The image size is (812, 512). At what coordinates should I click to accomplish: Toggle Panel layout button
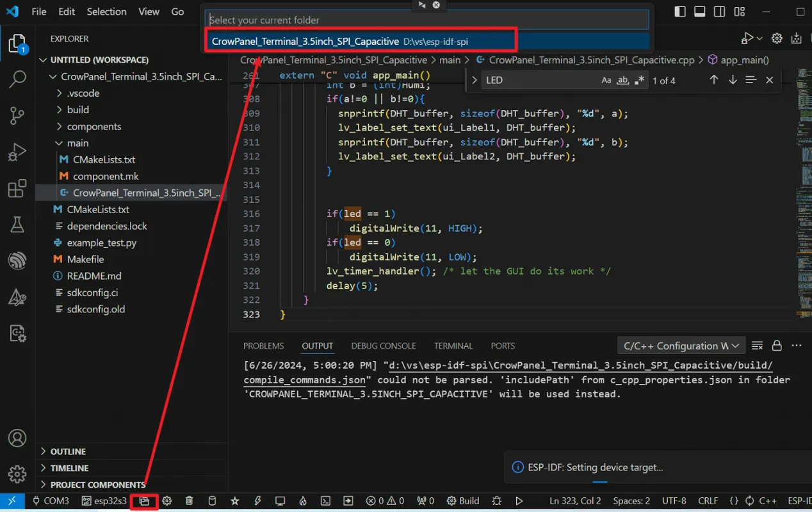point(700,12)
